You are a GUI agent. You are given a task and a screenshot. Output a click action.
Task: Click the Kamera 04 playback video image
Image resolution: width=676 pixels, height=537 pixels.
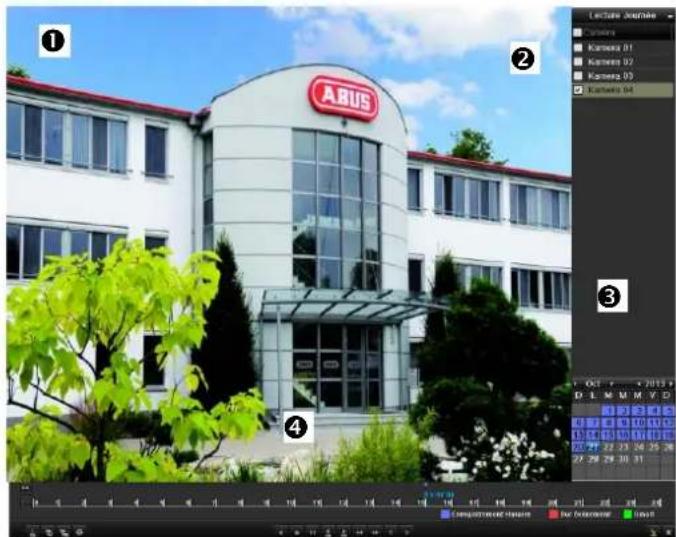coord(289,244)
